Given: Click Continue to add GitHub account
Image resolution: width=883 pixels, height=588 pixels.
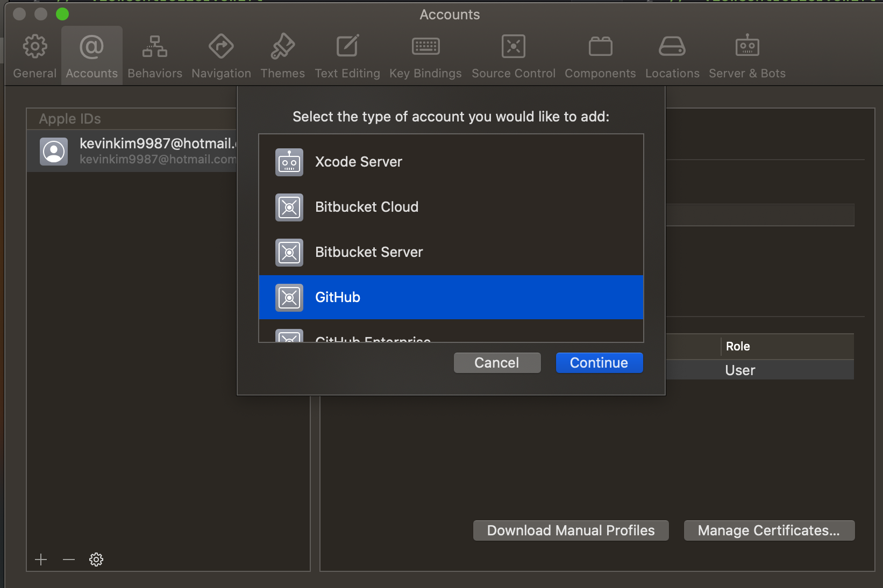Looking at the screenshot, I should click(x=599, y=363).
